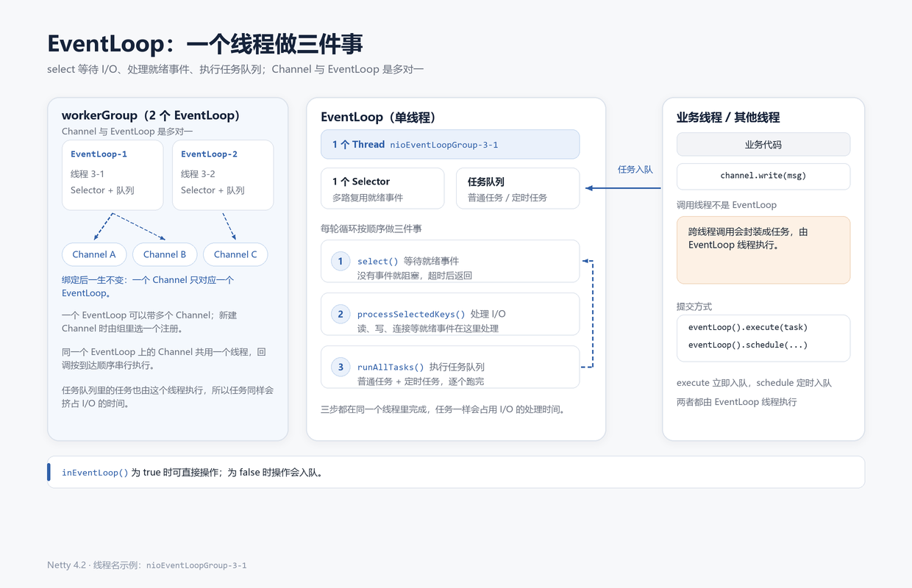Click the '业务代码' box
Viewport: 912px width, 588px height.
click(763, 144)
